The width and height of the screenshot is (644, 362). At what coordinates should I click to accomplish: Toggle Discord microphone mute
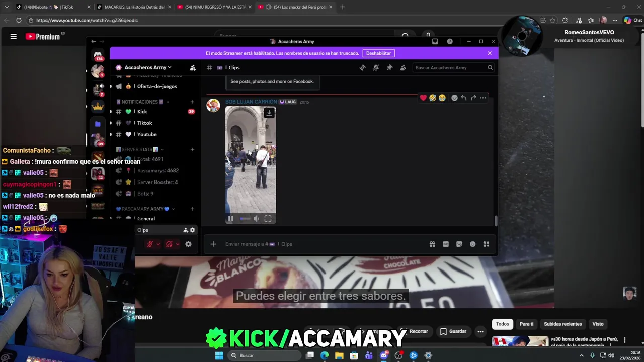(149, 244)
